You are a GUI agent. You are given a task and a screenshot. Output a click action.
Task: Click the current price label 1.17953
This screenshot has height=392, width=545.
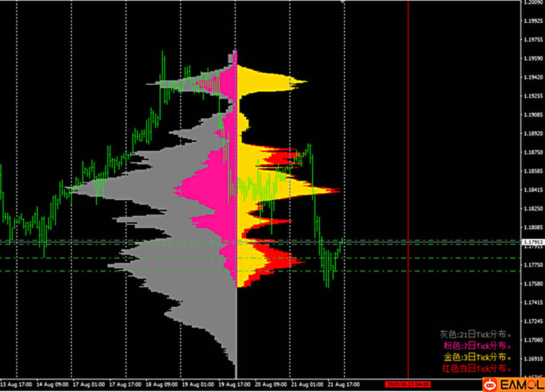click(534, 241)
